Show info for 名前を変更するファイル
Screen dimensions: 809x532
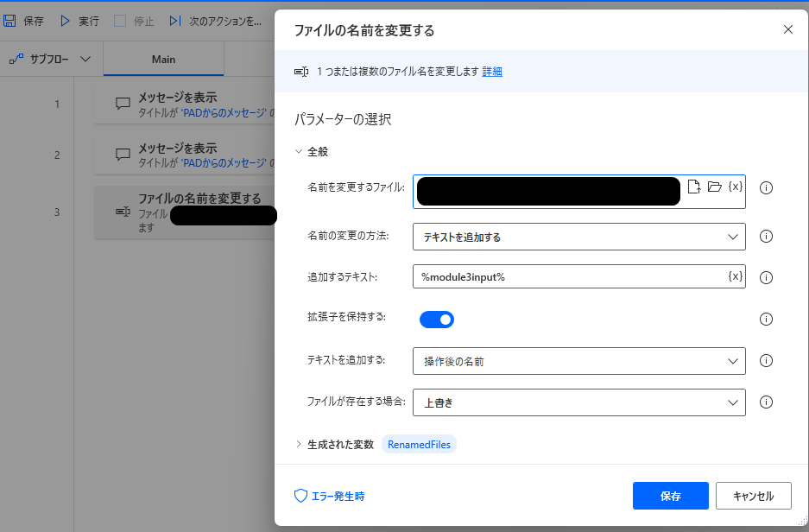766,187
